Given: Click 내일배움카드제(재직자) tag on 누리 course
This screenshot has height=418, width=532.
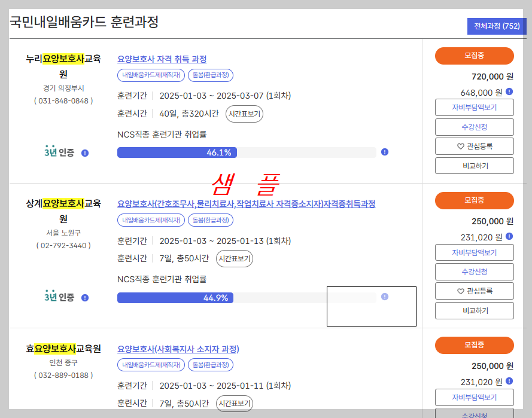Looking at the screenshot, I should [x=151, y=75].
